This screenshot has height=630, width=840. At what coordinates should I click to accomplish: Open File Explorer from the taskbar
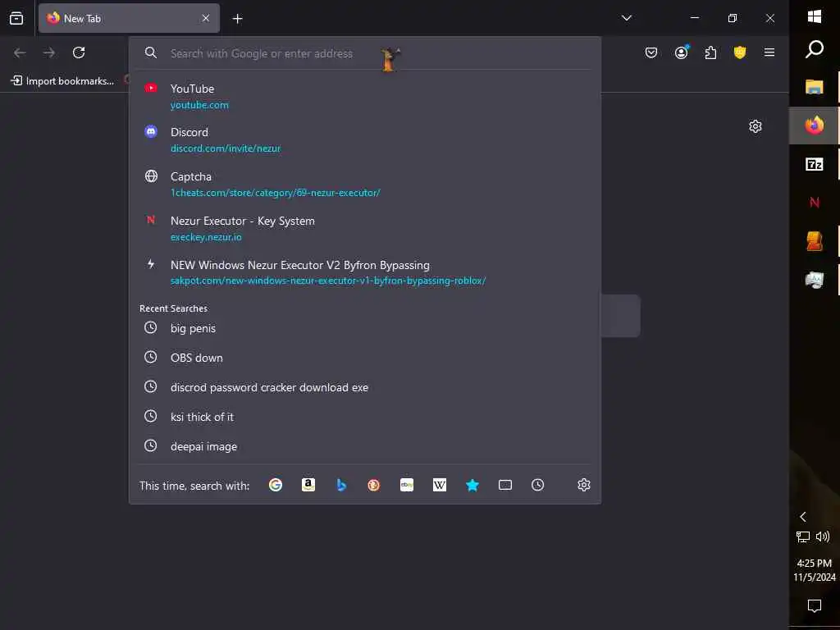point(815,87)
